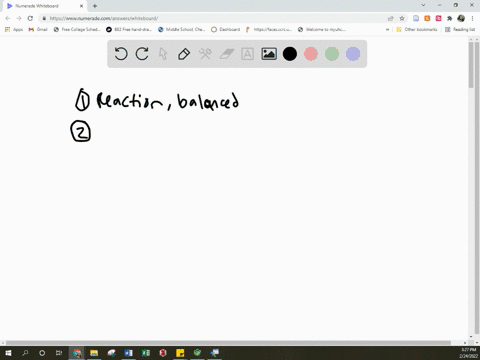Open the Windows Start menu
The height and width of the screenshot is (360, 480).
[8, 353]
